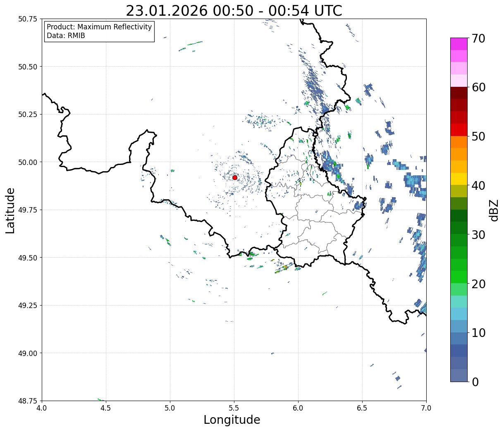Click the dBZ colorbar label

click(x=494, y=210)
